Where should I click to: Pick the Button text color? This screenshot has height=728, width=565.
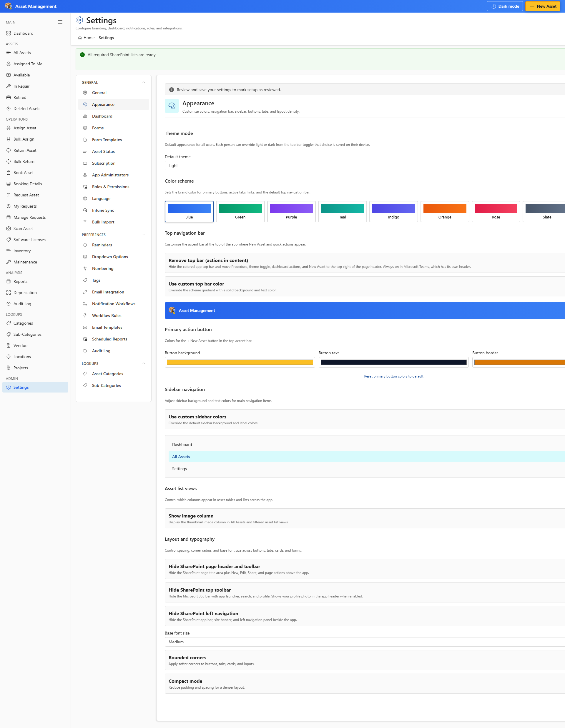point(393,362)
